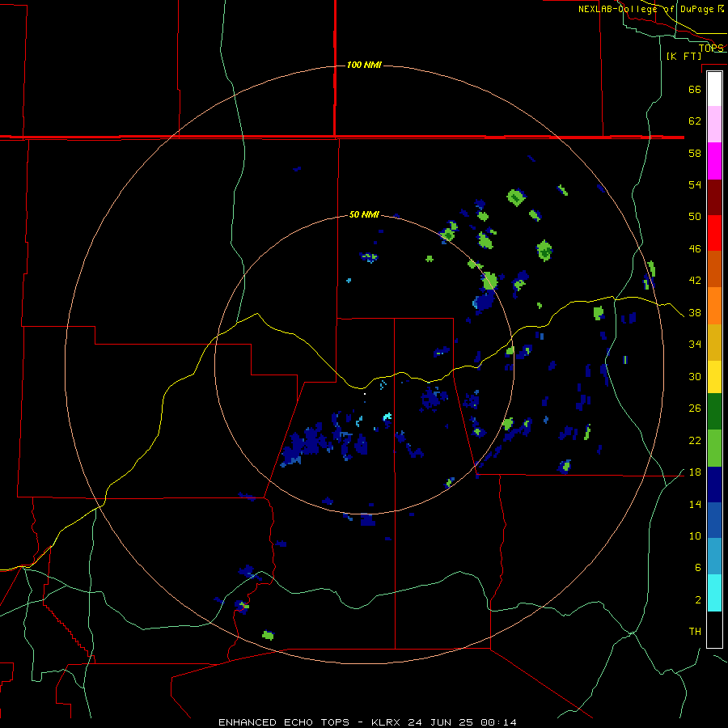This screenshot has width=728, height=728.
Task: Select the navy blue legend swatch
Action: click(714, 485)
